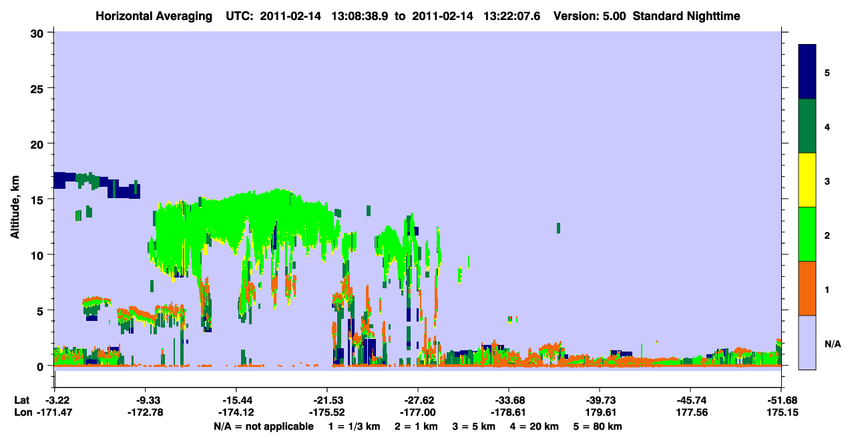Click the color bar label '1'
The width and height of the screenshot is (868, 445).
[x=827, y=289]
